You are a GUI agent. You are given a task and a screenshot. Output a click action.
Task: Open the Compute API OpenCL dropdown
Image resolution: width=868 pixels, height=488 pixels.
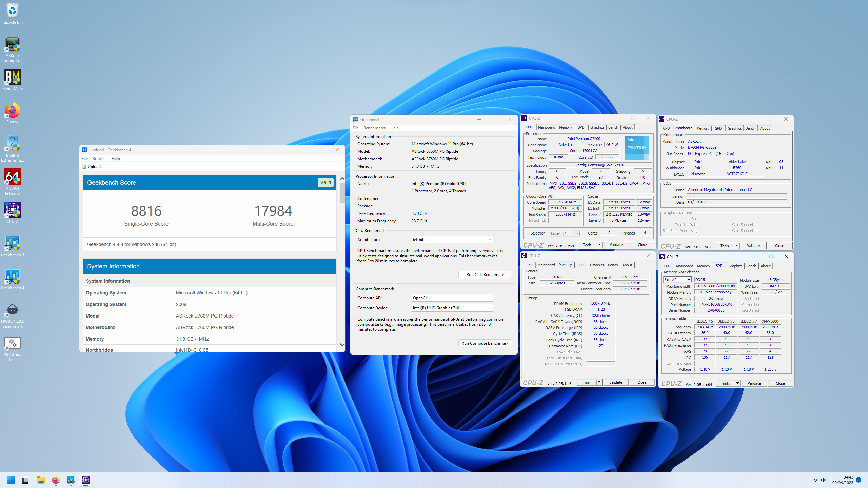[452, 298]
